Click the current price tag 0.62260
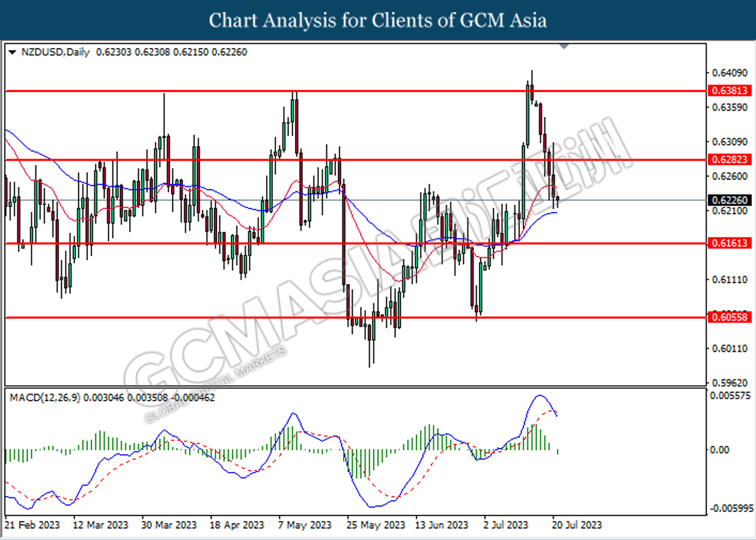The width and height of the screenshot is (756, 540). point(729,200)
